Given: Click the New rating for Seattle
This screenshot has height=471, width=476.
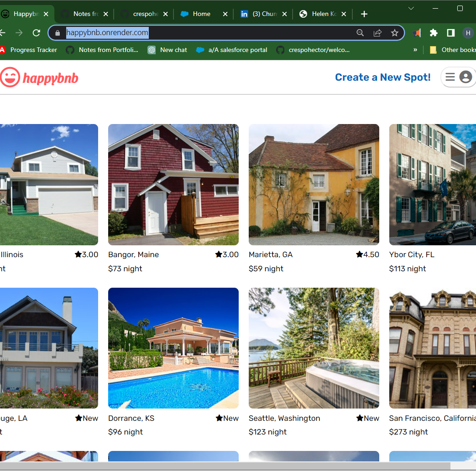Looking at the screenshot, I should click(368, 418).
